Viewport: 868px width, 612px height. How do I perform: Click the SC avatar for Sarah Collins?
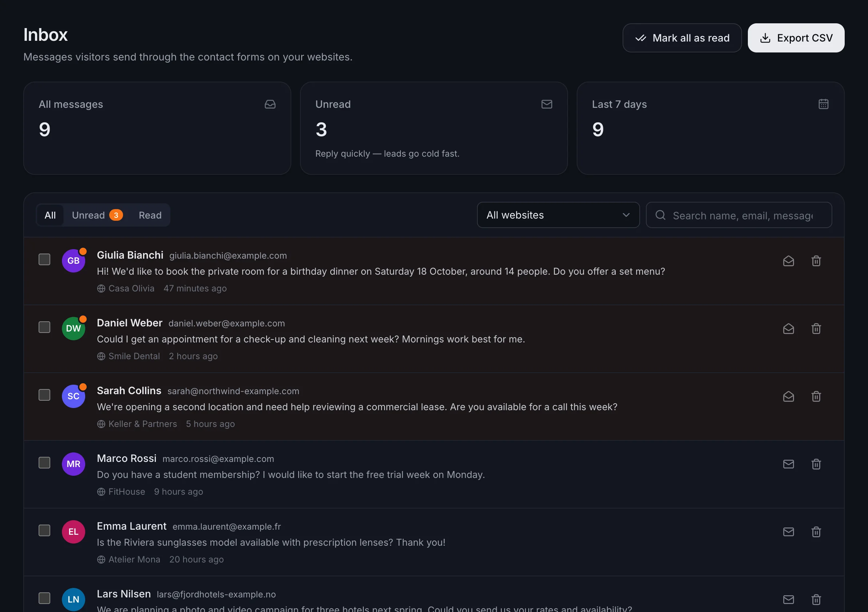[73, 396]
